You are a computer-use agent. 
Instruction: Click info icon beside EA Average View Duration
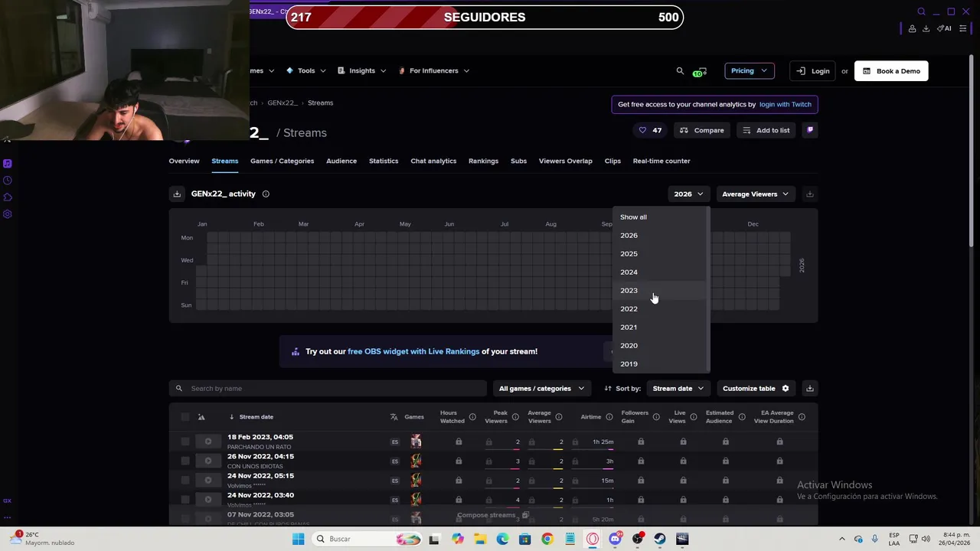[802, 417]
